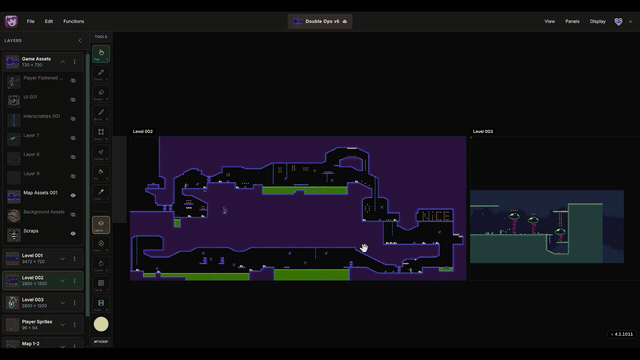Expand the Level 003 group

point(63,302)
